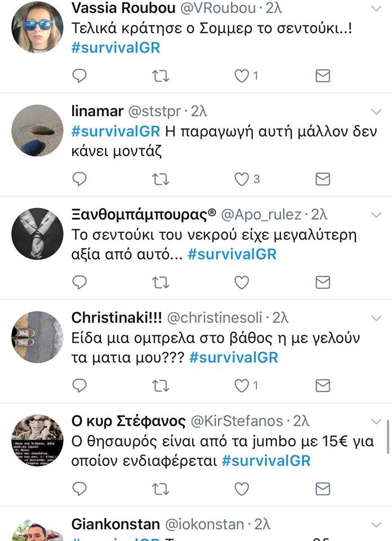This screenshot has height=541, width=392.
Task: Open #survivalGR hashtag in Christinaki's tweet
Action: coord(234,357)
